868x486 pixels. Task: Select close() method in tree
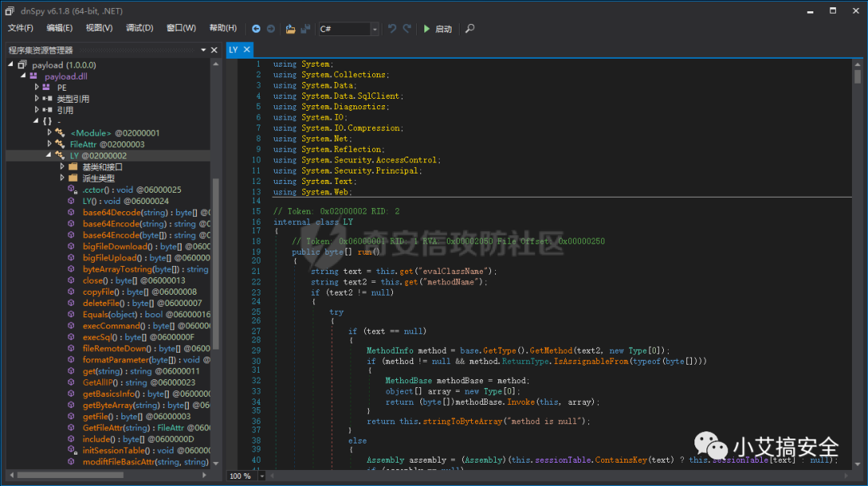pos(134,280)
